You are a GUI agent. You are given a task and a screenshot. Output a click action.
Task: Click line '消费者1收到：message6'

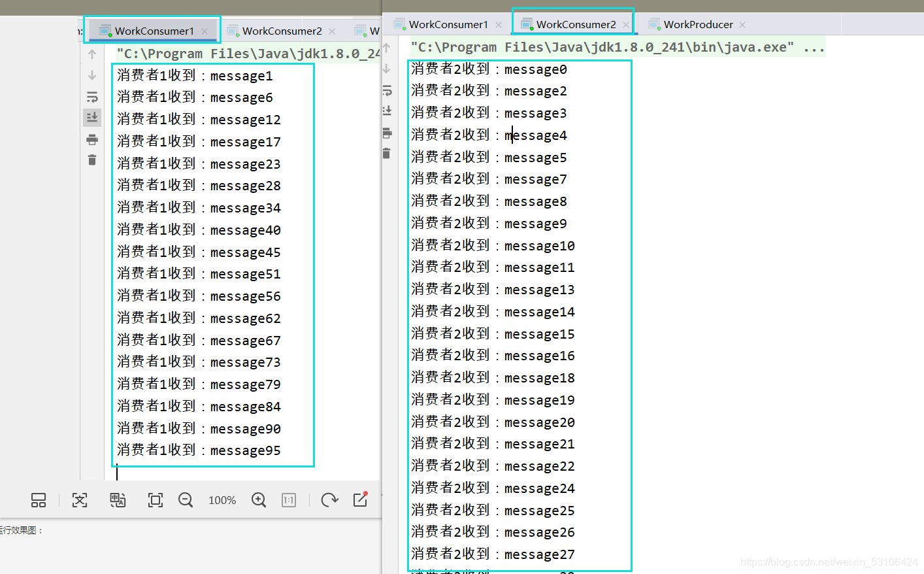point(195,97)
